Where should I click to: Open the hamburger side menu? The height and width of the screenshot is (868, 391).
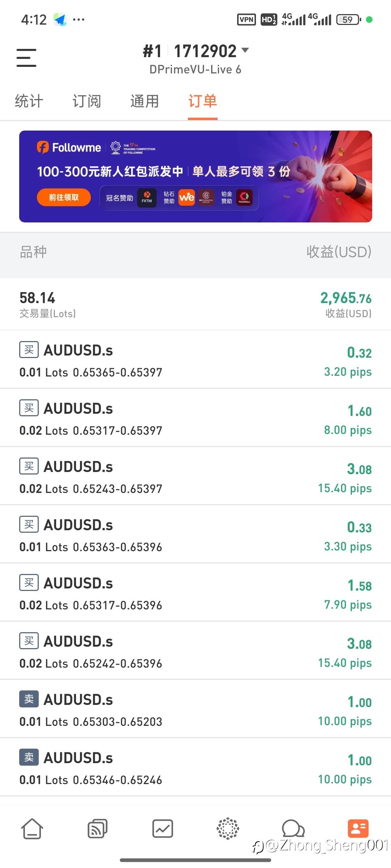(x=26, y=58)
